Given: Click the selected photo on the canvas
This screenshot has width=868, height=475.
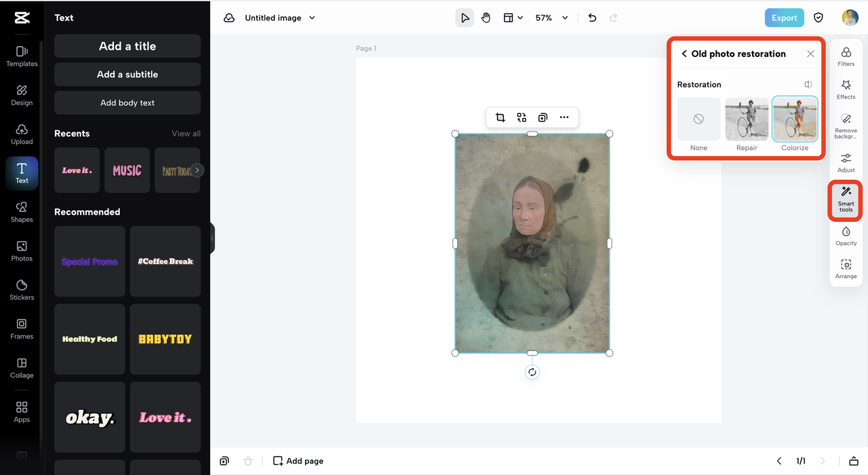Looking at the screenshot, I should click(x=532, y=243).
